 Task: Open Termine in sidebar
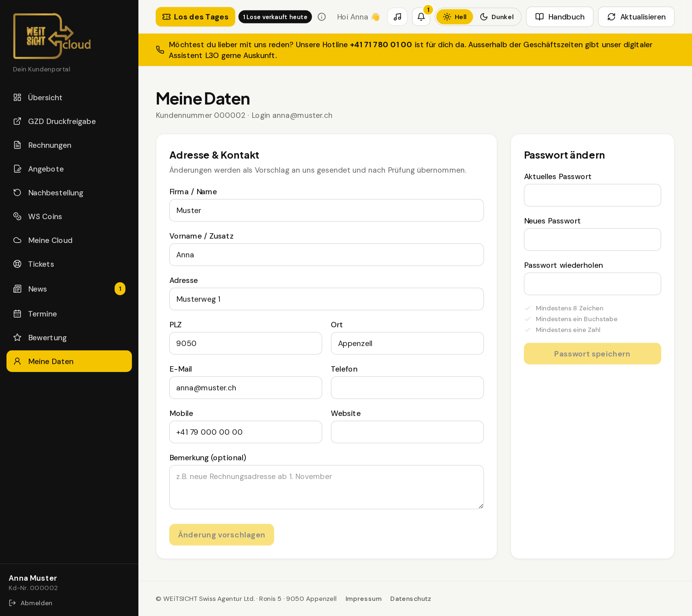point(69,314)
